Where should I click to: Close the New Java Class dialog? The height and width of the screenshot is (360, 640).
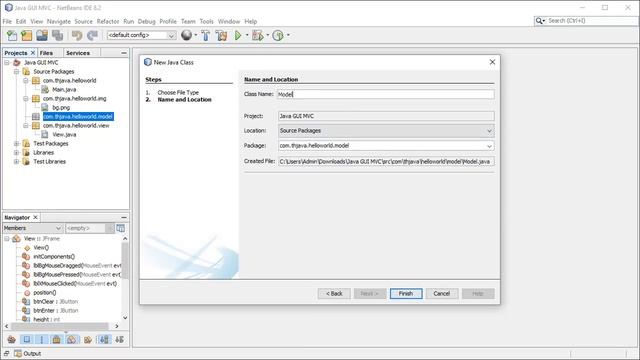[492, 62]
